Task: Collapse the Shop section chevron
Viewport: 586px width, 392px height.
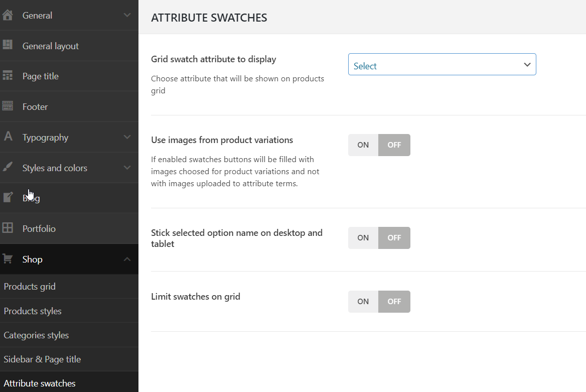Action: click(x=127, y=259)
